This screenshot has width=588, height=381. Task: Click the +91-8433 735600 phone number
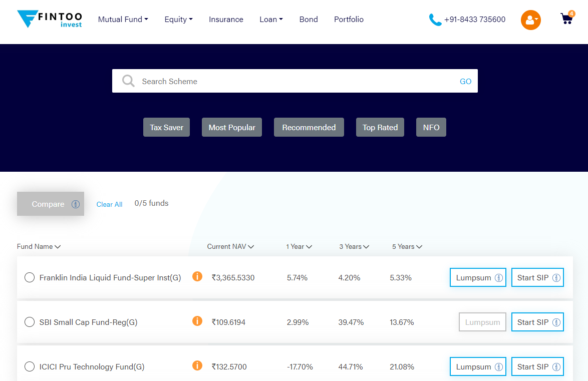tap(475, 20)
